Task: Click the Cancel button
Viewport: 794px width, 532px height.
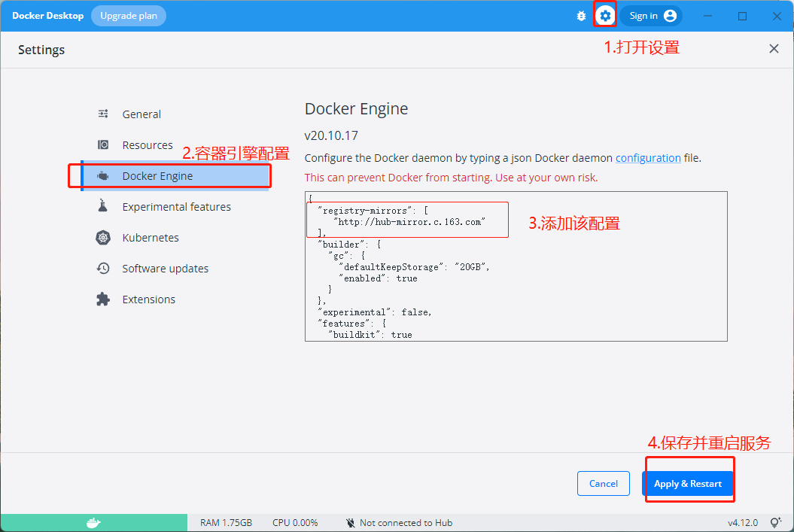Action: point(603,483)
